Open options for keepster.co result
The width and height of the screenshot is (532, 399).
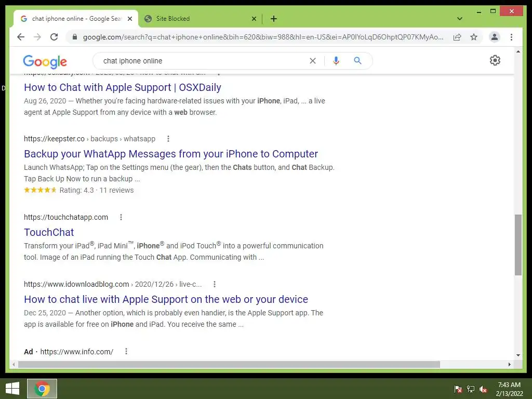coord(168,139)
